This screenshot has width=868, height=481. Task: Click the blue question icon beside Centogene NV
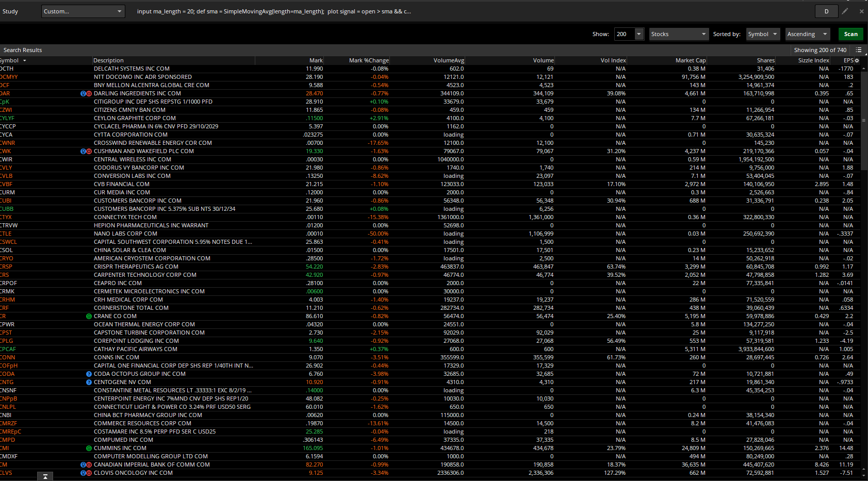tap(89, 382)
